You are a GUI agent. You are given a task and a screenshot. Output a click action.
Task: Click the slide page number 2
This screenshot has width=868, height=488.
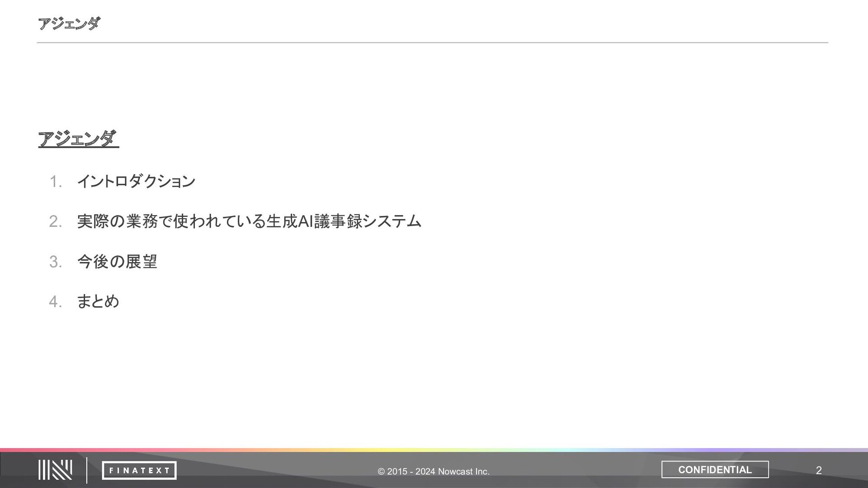coord(818,470)
